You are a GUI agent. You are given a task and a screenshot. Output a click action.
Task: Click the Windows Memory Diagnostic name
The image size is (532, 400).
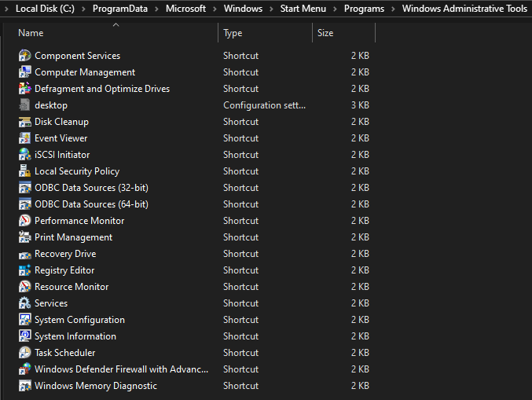coord(96,386)
